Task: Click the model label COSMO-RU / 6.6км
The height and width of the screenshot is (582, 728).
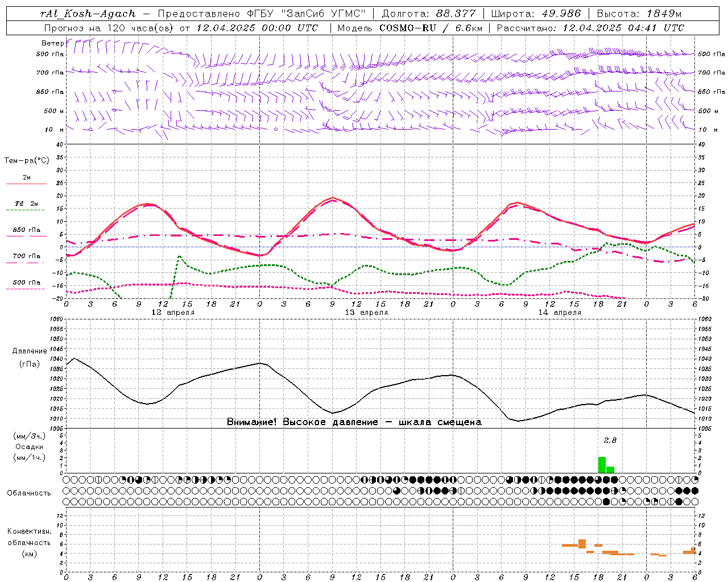Action: pyautogui.click(x=431, y=28)
